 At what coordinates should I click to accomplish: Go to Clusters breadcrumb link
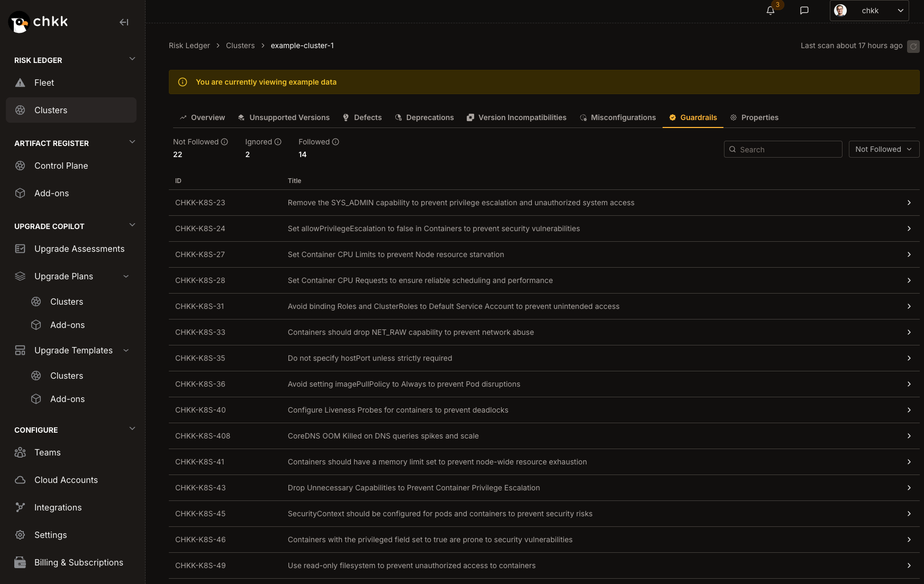click(240, 45)
